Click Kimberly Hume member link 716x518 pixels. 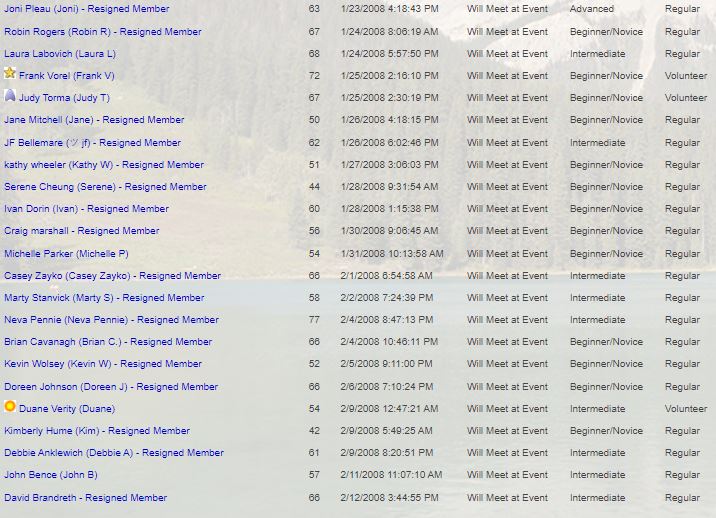click(x=96, y=431)
